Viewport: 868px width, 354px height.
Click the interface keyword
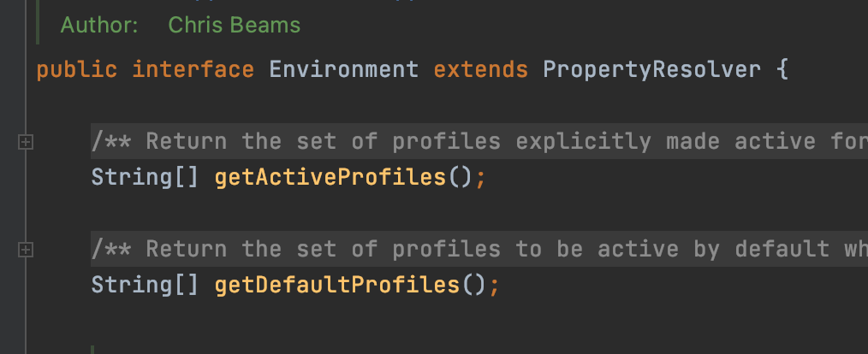(193, 70)
